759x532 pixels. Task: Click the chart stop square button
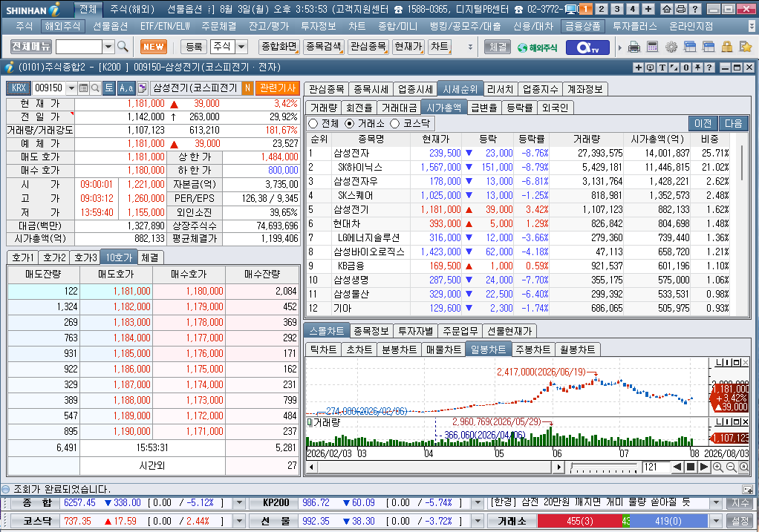tap(691, 467)
